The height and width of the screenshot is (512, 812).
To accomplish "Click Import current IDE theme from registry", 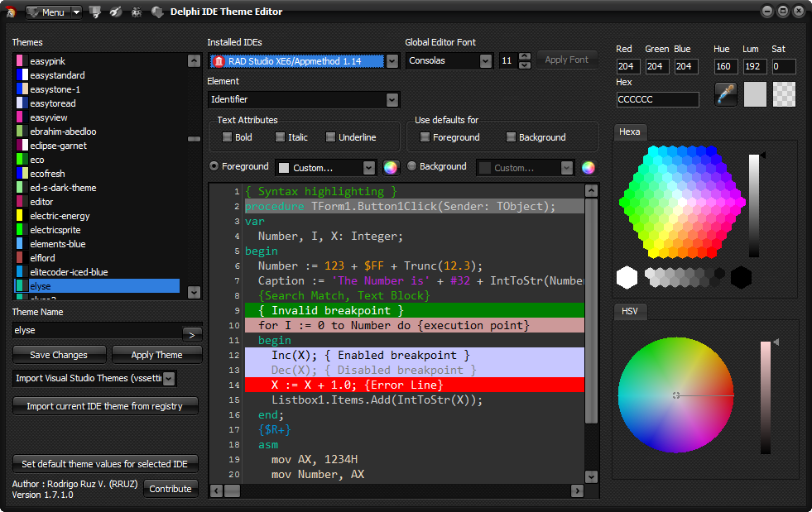I will 105,406.
